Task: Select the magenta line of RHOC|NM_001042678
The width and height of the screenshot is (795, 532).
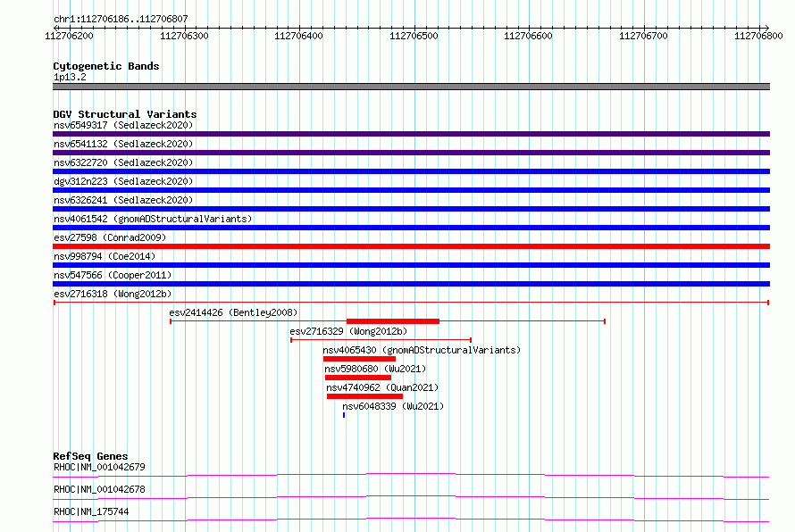Action: [411, 497]
